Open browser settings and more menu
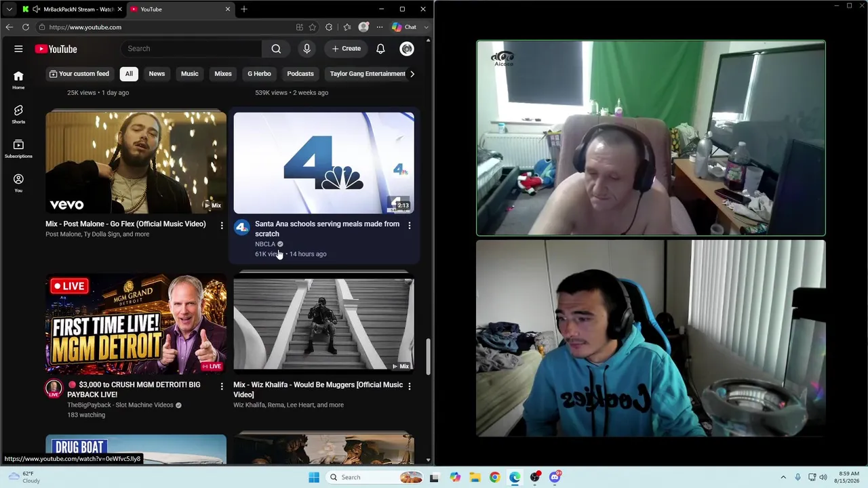This screenshot has height=488, width=868. click(x=380, y=27)
